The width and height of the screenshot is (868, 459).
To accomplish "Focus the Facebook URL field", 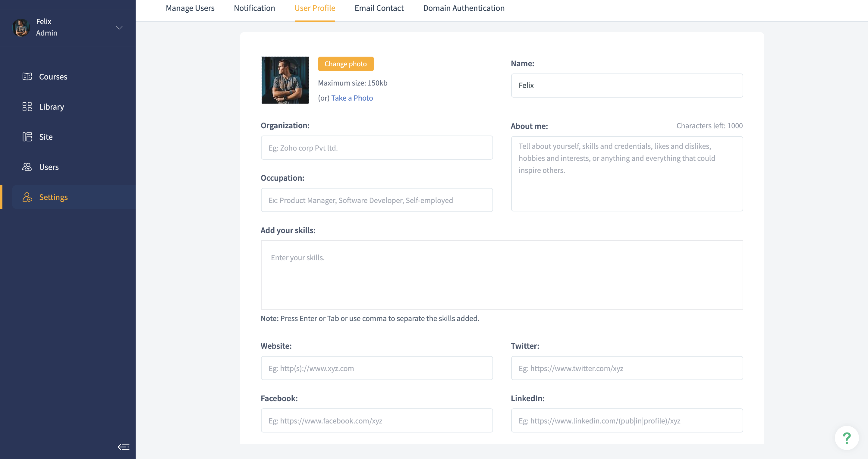I will pos(377,421).
